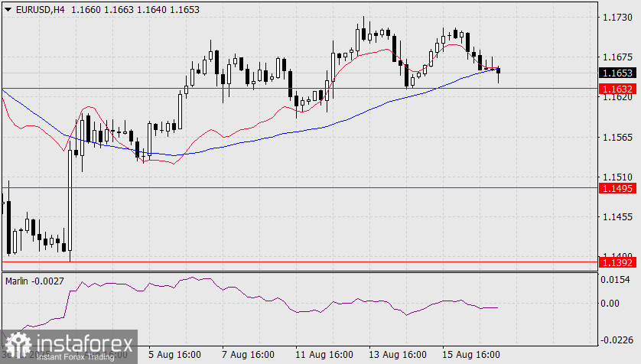Viewport: 641px width, 364px height.
Task: Click the -0.0226 Marlin scale value
Action: (617, 340)
